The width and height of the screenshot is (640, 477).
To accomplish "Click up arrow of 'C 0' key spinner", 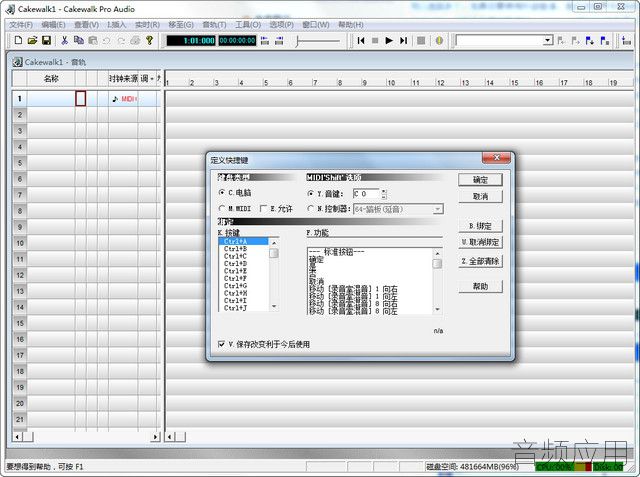I will click(384, 191).
